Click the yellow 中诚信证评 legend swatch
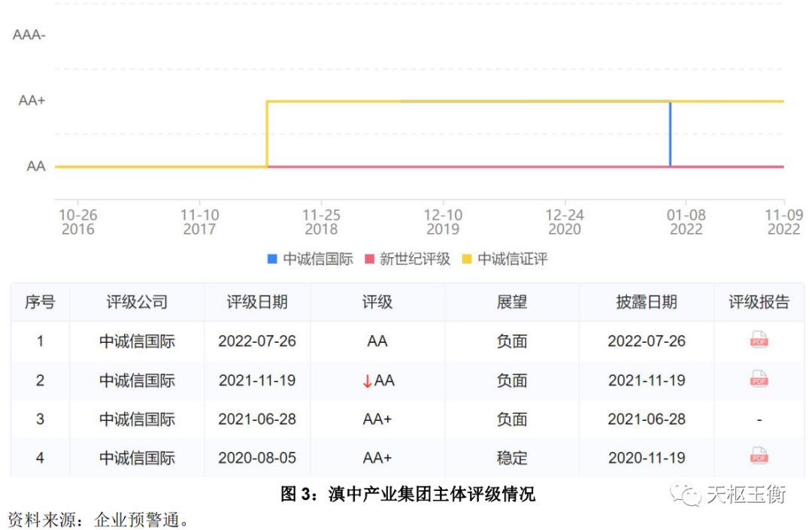The width and height of the screenshot is (812, 530). click(466, 259)
